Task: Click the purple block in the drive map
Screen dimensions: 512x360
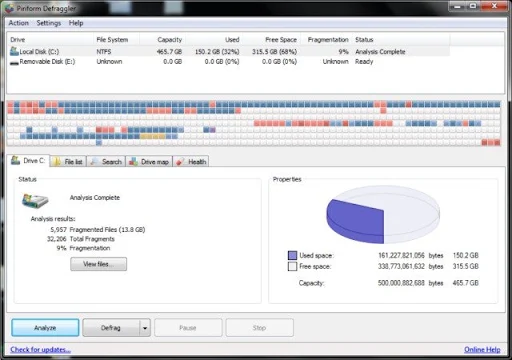Action: tap(213, 130)
